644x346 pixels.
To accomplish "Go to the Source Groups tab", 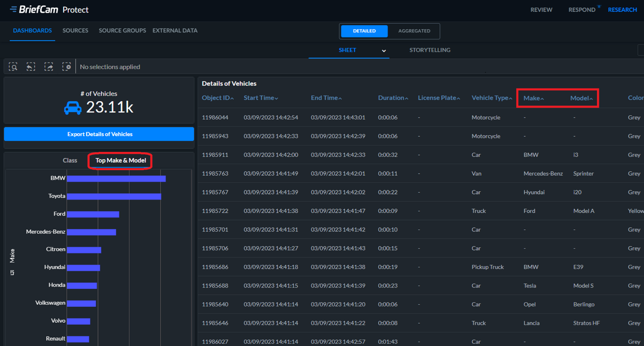I will click(123, 30).
